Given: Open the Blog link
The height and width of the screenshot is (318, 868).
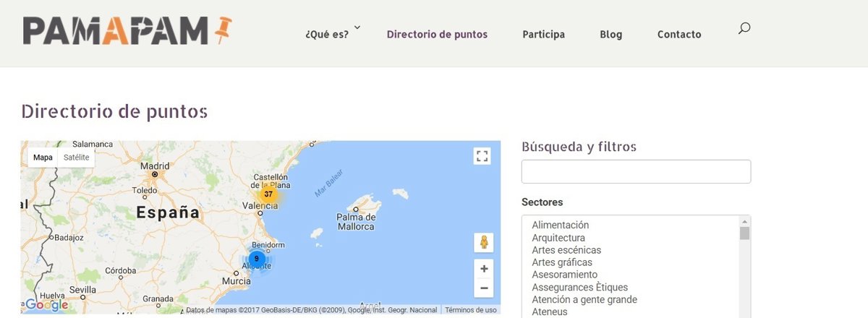Looking at the screenshot, I should pos(610,34).
